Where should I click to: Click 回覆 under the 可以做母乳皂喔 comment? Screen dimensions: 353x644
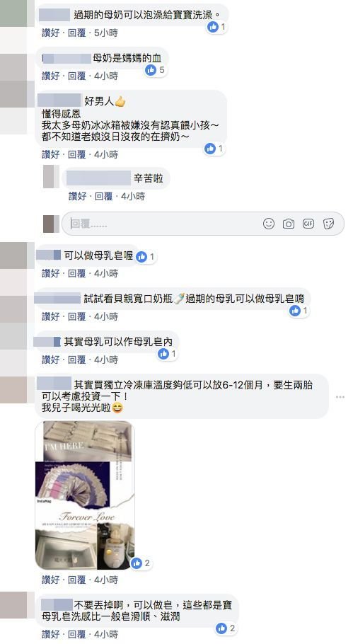point(77,273)
